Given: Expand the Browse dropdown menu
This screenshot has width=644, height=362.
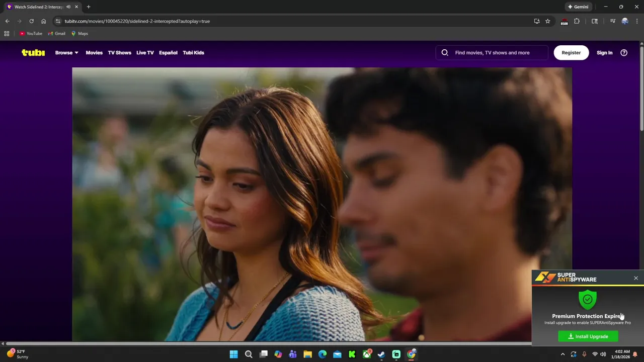Looking at the screenshot, I should point(66,53).
